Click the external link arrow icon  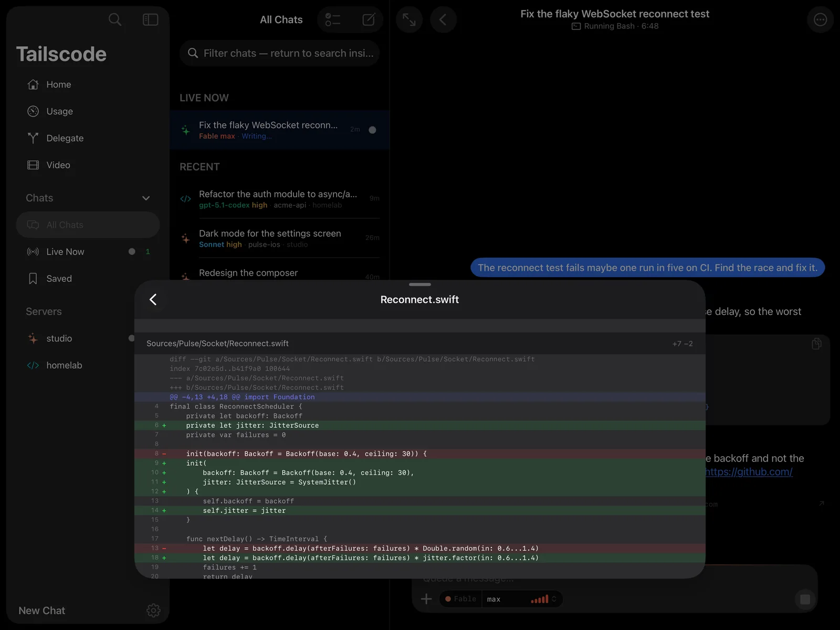822,503
